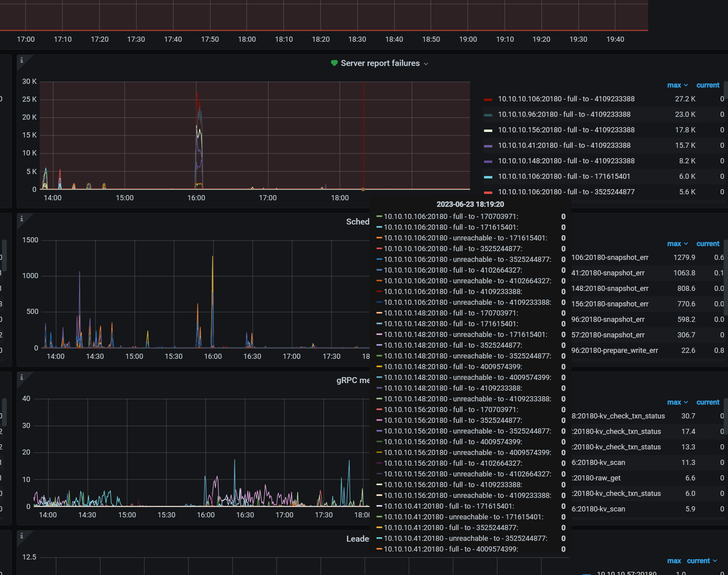
Task: Click the teal swatch for 10.10.10.96:20180 series
Action: click(488, 115)
